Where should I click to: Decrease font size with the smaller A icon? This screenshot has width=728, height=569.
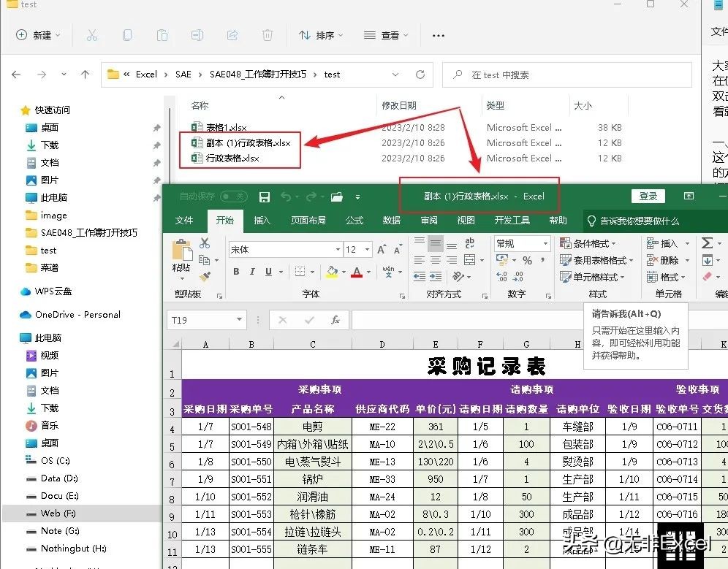click(398, 249)
